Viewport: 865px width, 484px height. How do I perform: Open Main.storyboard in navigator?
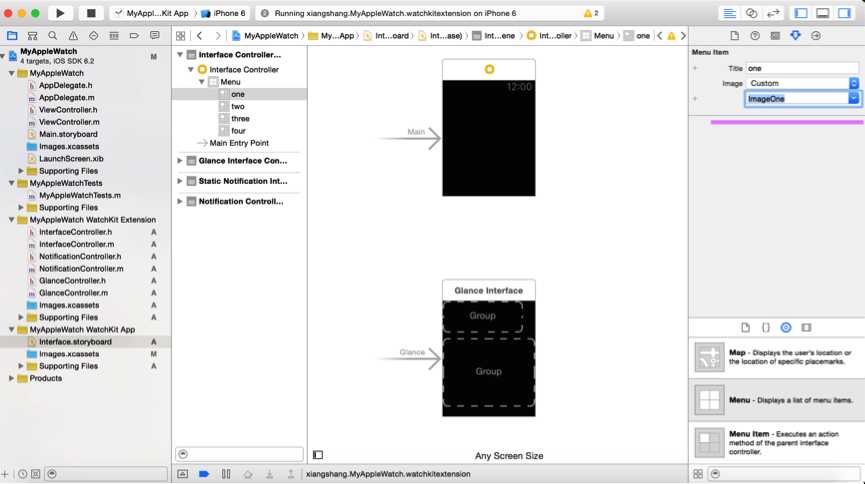click(x=68, y=135)
